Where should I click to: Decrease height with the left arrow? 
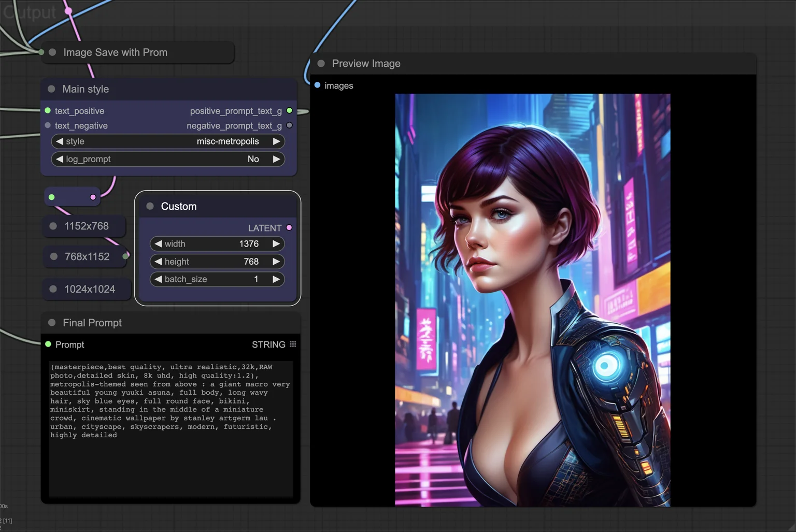click(158, 262)
